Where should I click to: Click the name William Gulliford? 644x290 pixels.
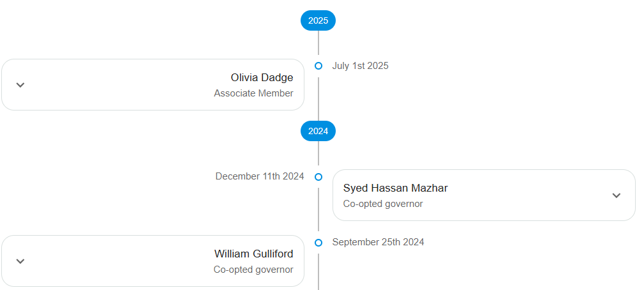(253, 254)
